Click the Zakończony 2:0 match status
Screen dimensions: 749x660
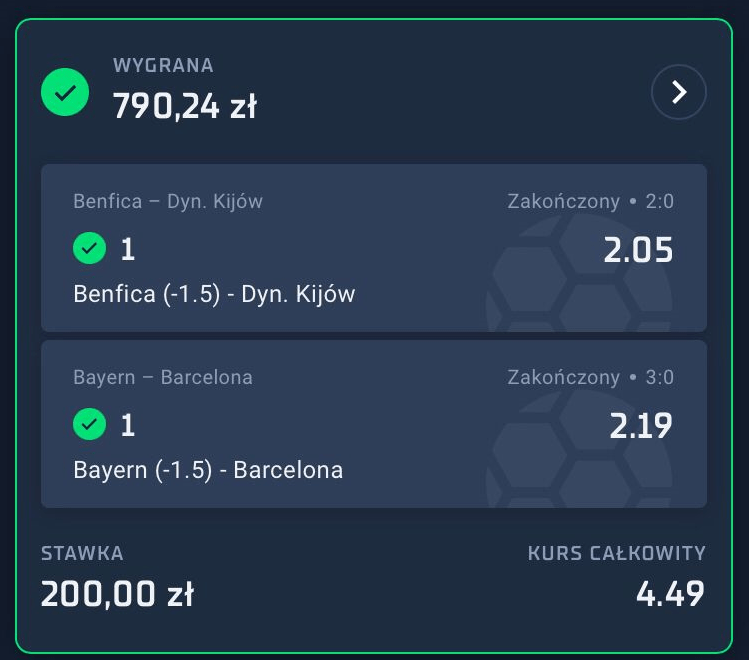pos(590,201)
